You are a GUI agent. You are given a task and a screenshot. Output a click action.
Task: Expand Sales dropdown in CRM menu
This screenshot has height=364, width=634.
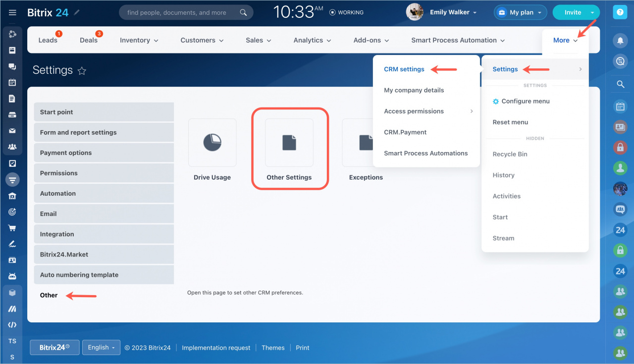point(259,40)
